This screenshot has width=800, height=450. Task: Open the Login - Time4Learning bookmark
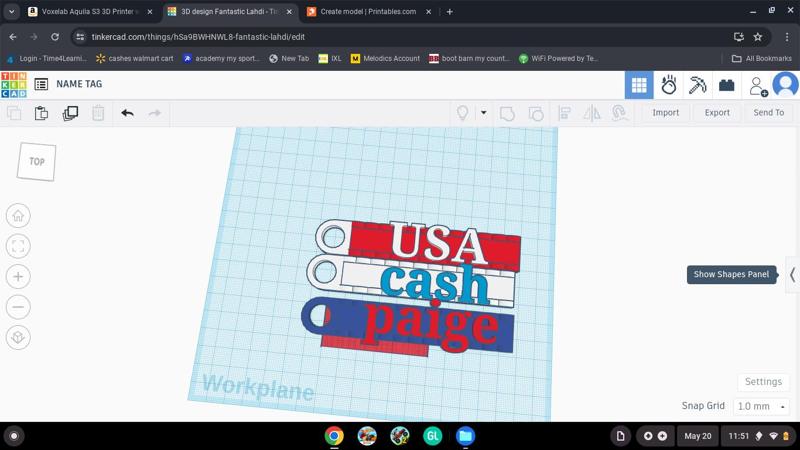[47, 59]
